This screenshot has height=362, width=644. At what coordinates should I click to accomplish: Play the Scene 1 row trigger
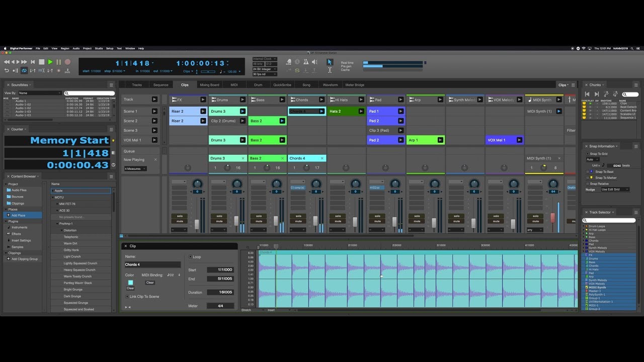154,111
